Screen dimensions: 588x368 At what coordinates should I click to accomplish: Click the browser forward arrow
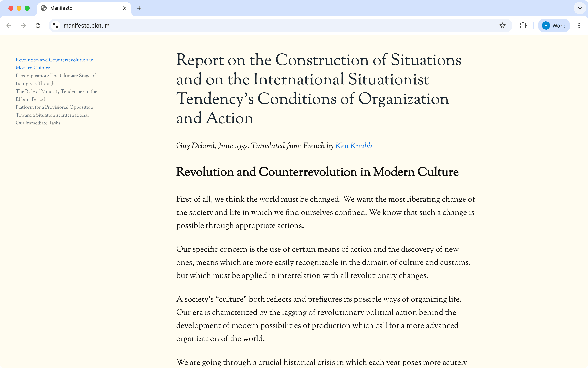coord(23,26)
